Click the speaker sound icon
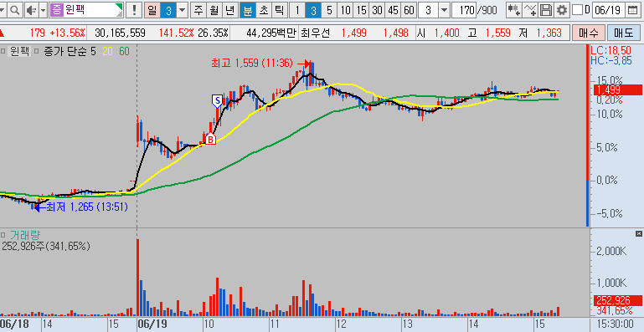 coord(30,10)
